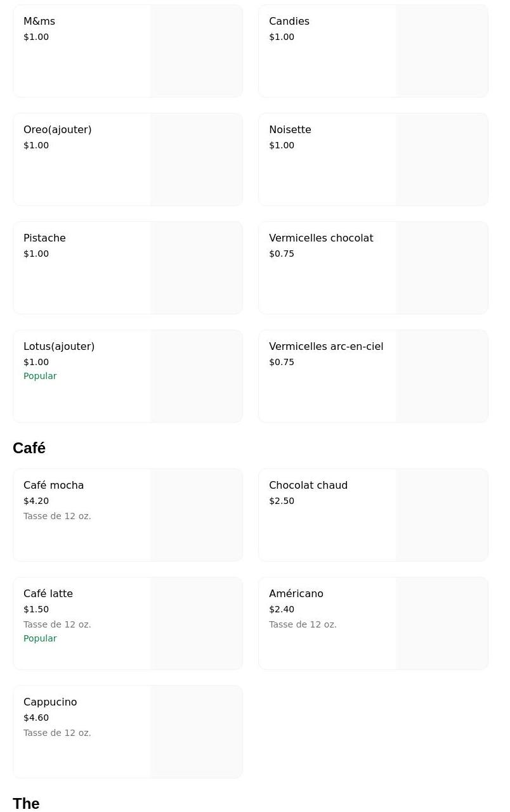Select the Cappucino item
The width and height of the screenshot is (510, 812).
coord(82,731)
